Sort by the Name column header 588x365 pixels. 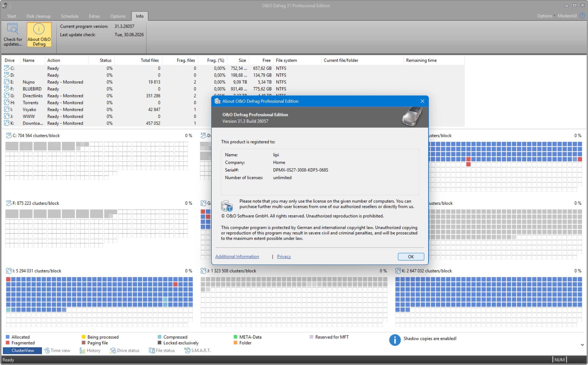[33, 60]
